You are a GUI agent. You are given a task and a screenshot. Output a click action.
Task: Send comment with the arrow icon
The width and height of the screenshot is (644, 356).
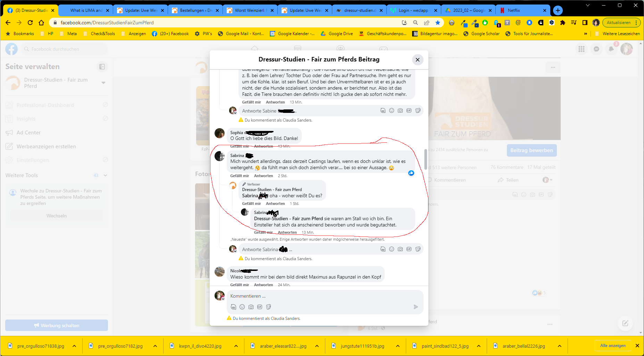416,307
